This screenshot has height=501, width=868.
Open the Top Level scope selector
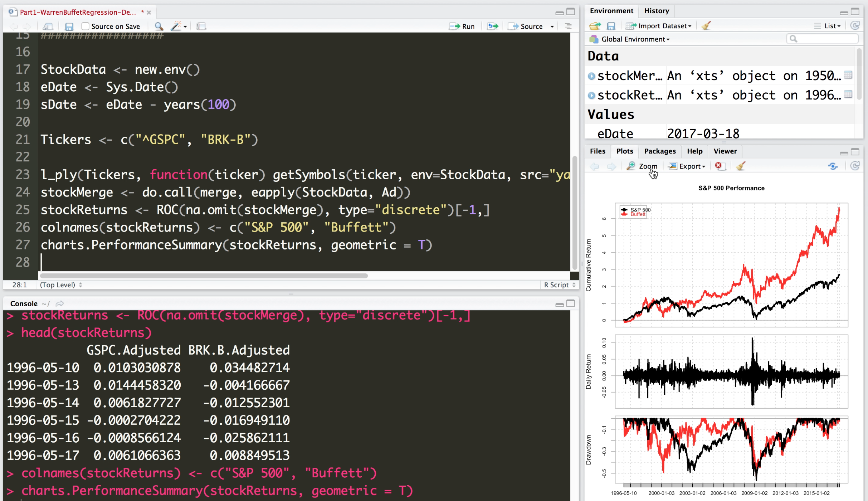(x=61, y=285)
